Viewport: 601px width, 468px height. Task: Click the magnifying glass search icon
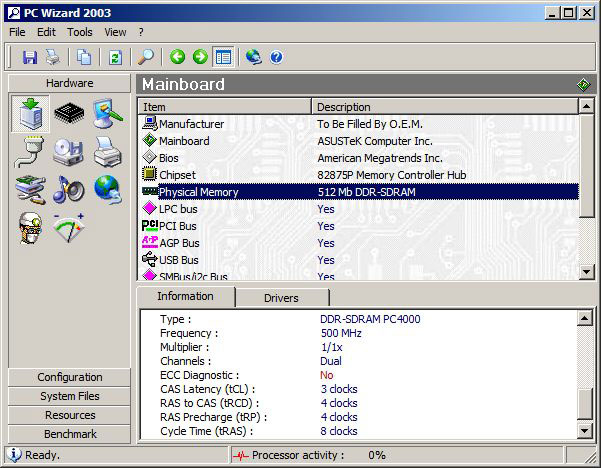146,57
